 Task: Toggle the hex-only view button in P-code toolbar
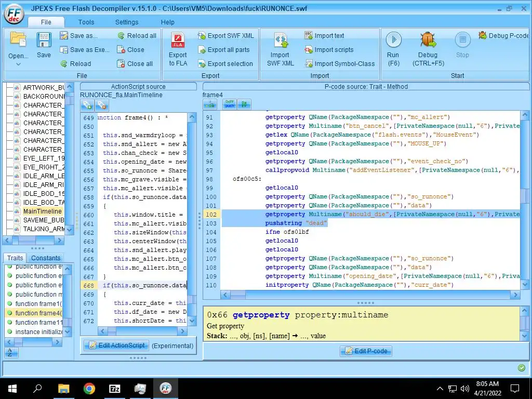(x=244, y=104)
